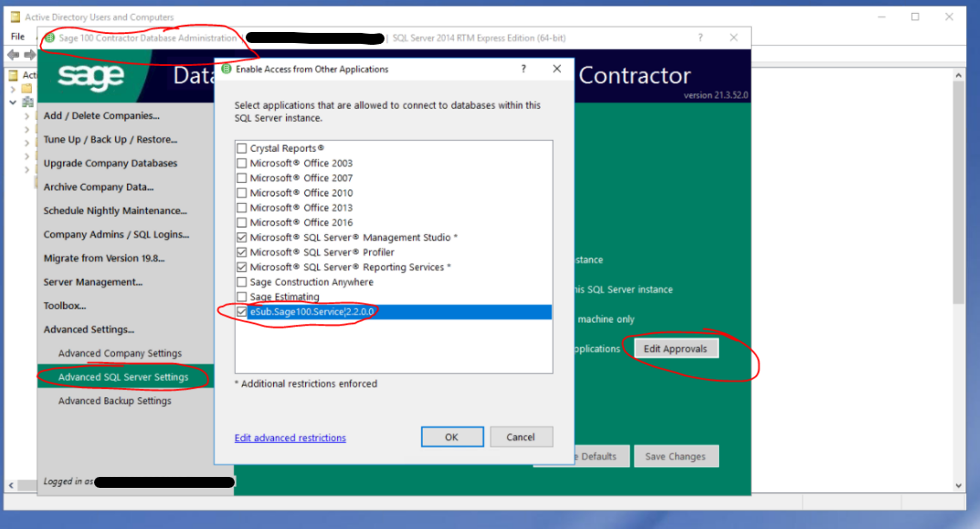
Task: Click the Active Directory vertical scrollbar up arrow
Action: point(959,75)
